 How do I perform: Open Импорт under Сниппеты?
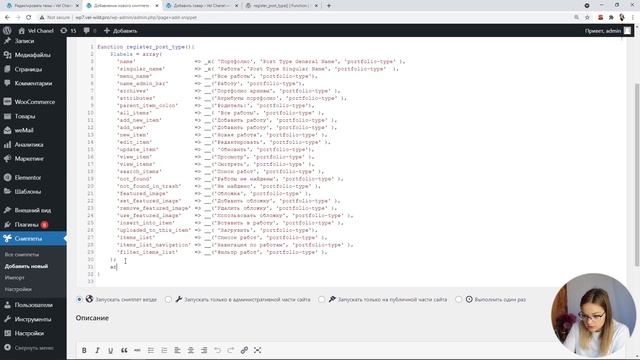15,278
